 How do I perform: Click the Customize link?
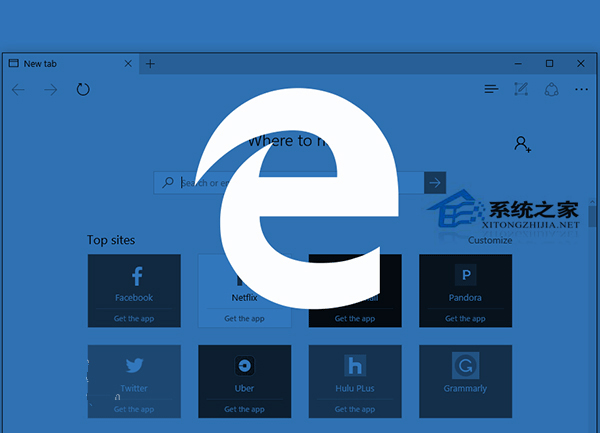(490, 240)
